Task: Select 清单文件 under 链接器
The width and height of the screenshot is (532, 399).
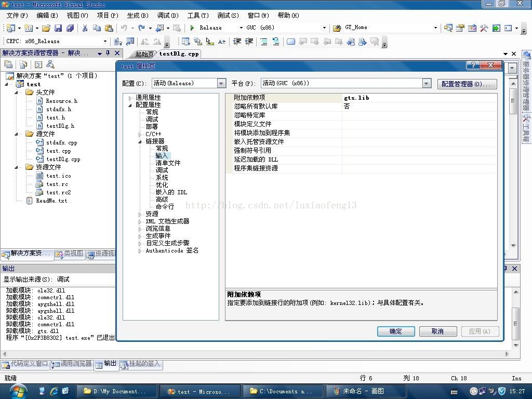Action: click(168, 163)
